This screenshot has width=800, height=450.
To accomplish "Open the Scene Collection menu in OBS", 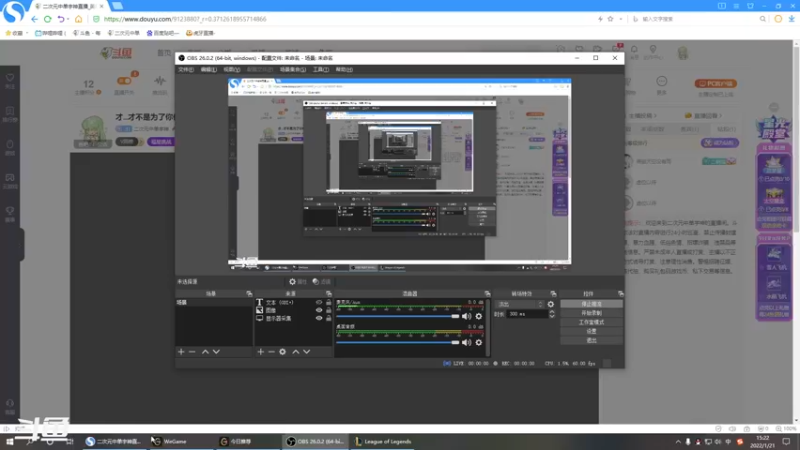I will 293,69.
